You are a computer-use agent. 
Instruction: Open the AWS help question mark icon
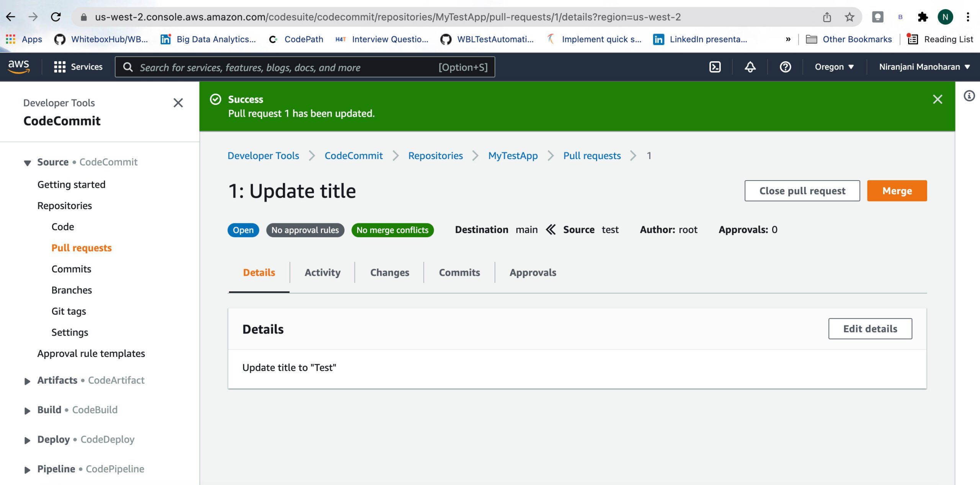pyautogui.click(x=785, y=67)
